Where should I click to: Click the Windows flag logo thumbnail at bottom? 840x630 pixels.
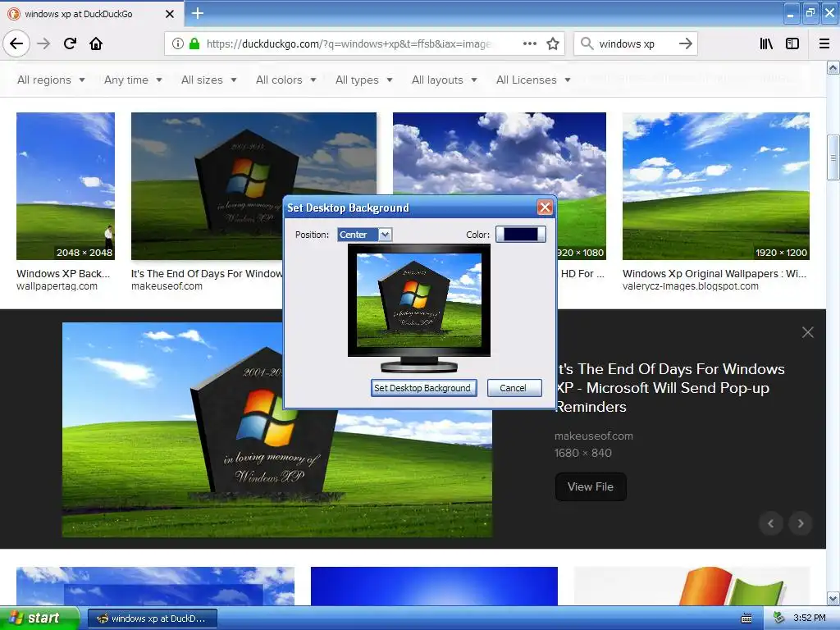click(x=692, y=586)
